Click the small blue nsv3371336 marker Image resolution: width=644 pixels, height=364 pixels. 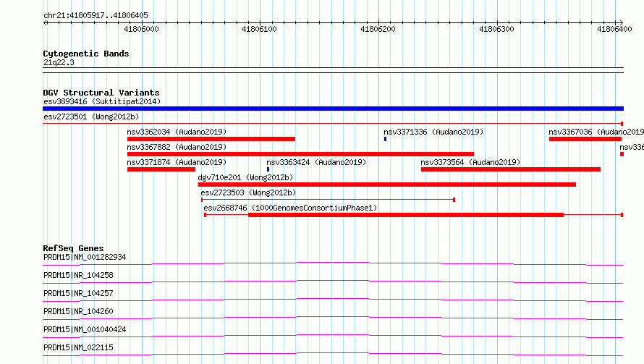coord(385,139)
